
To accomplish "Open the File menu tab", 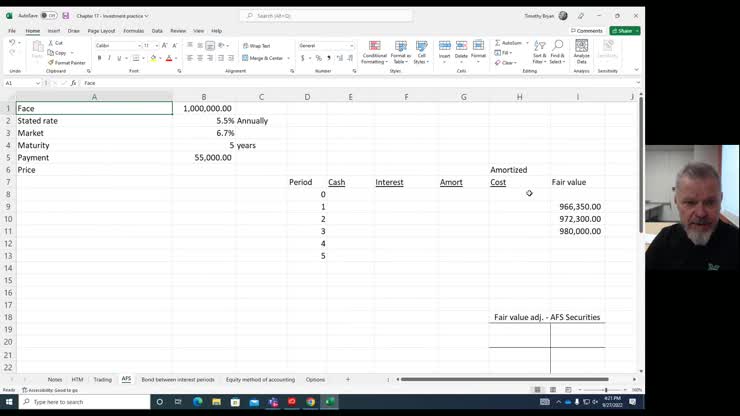I will 12,31.
